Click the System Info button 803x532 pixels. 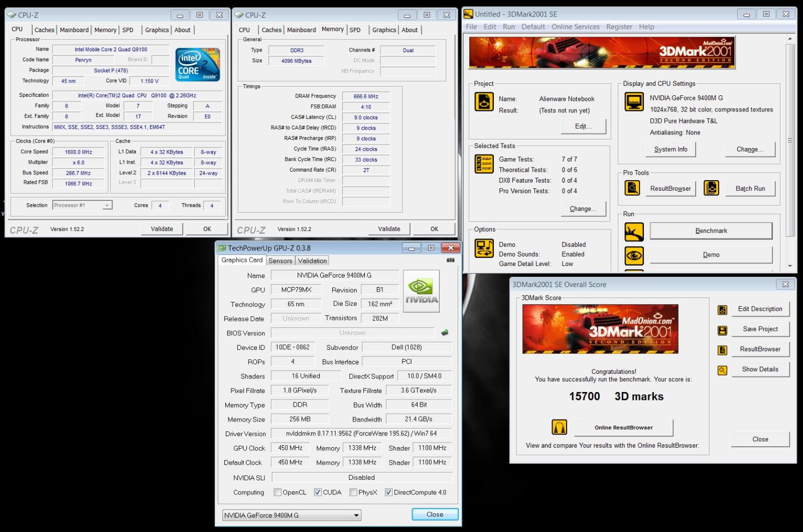(671, 149)
